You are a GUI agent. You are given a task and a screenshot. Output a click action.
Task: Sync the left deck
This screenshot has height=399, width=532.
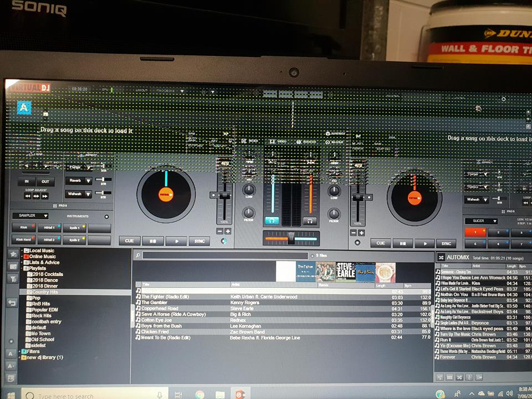(x=199, y=241)
